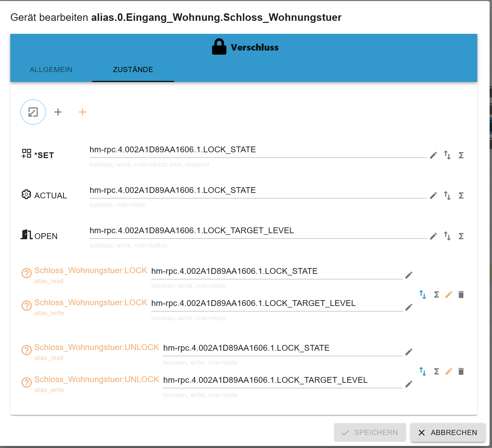Click the question icon beside LOCK alias_write
Viewport: 492px width, 448px height.
[27, 305]
